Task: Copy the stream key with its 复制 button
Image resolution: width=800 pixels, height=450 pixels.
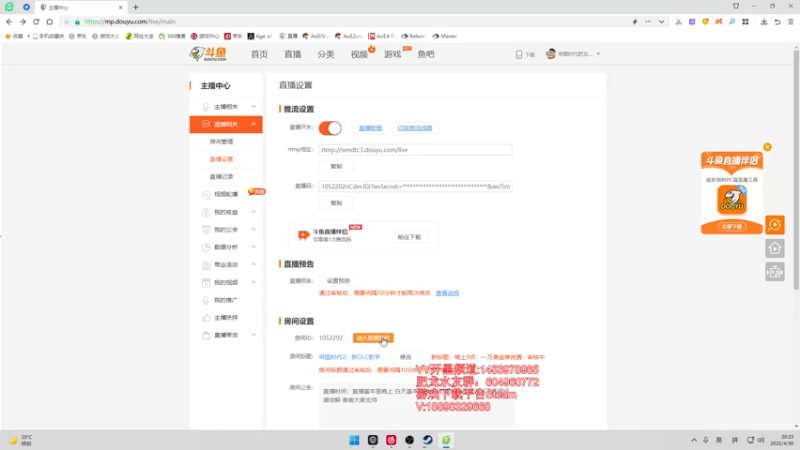Action: pos(336,203)
